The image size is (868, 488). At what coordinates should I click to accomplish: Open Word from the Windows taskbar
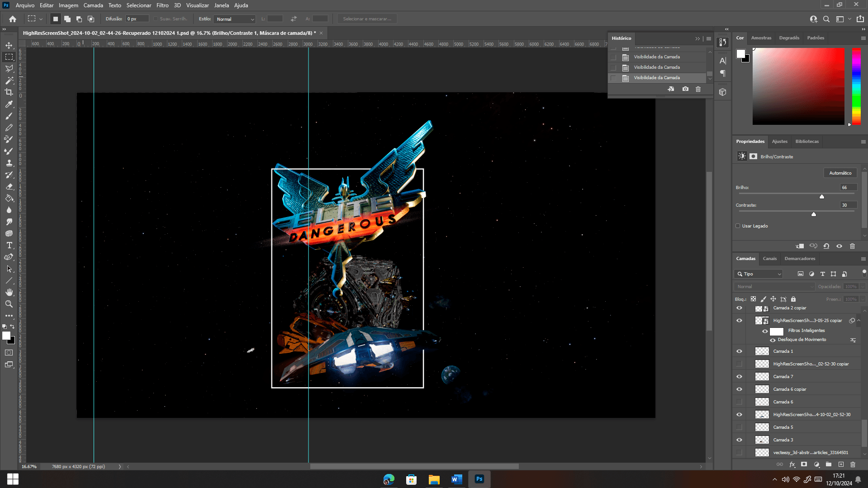click(x=456, y=479)
